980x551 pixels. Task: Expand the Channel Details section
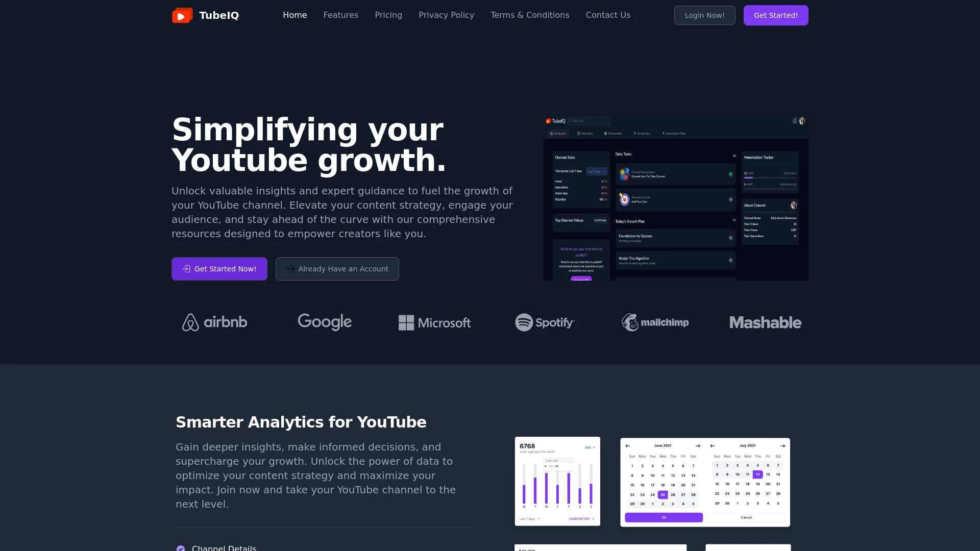pos(224,548)
